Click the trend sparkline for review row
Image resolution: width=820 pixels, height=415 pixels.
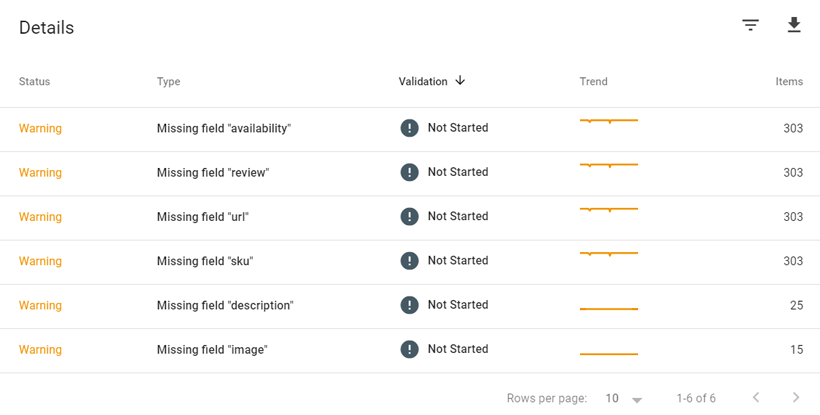pyautogui.click(x=609, y=165)
